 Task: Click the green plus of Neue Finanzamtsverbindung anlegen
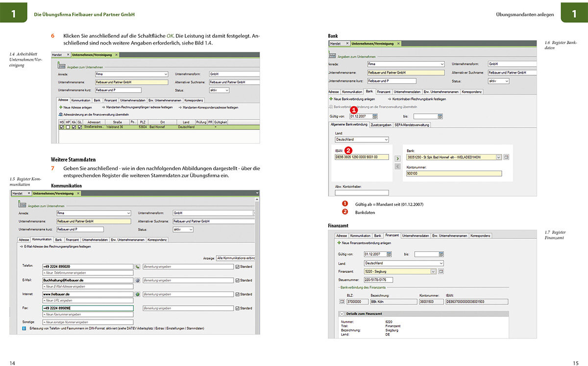click(x=339, y=243)
